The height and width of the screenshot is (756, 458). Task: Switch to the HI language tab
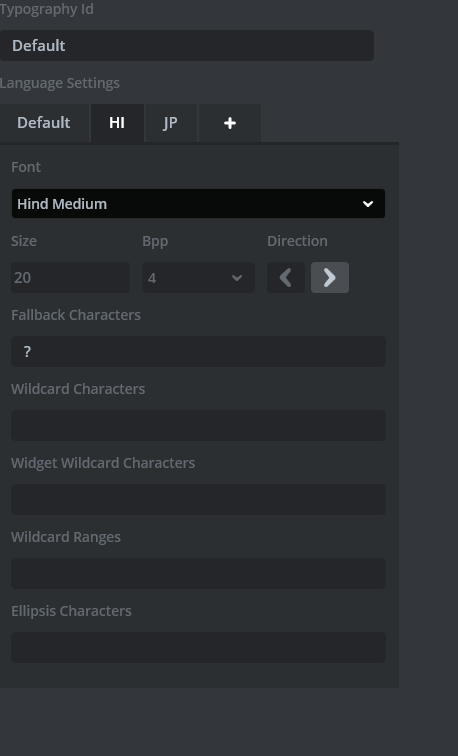(117, 123)
